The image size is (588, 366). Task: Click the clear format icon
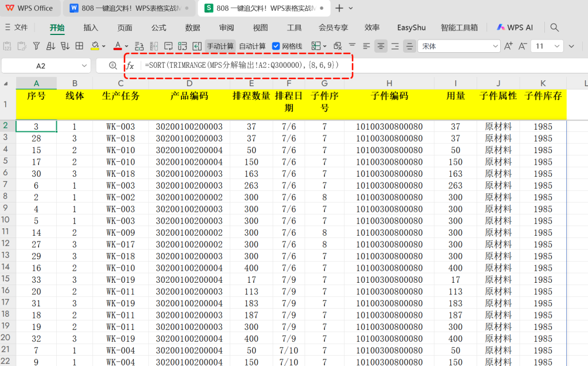[338, 46]
